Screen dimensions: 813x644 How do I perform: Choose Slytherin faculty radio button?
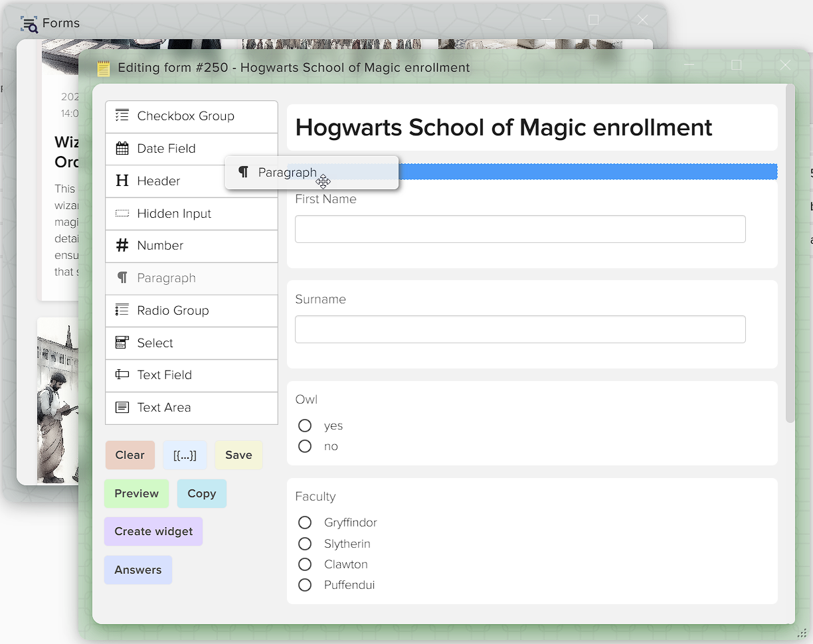pyautogui.click(x=305, y=544)
